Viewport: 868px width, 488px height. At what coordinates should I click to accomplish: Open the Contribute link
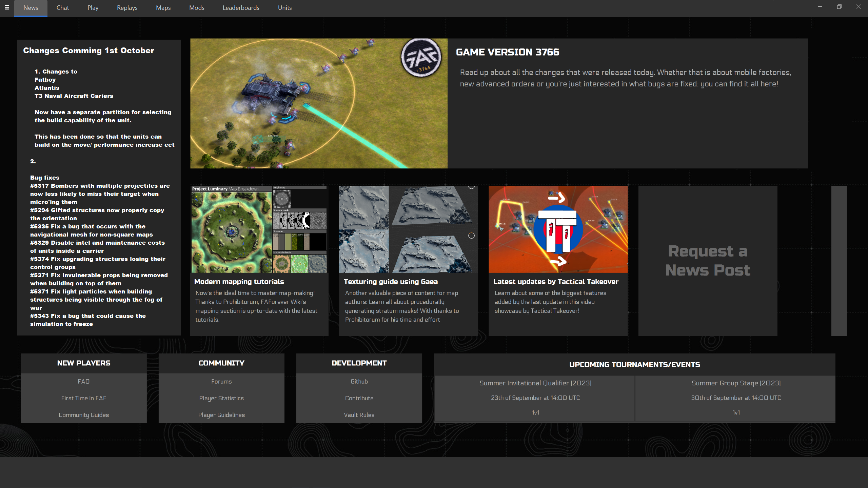(x=359, y=398)
